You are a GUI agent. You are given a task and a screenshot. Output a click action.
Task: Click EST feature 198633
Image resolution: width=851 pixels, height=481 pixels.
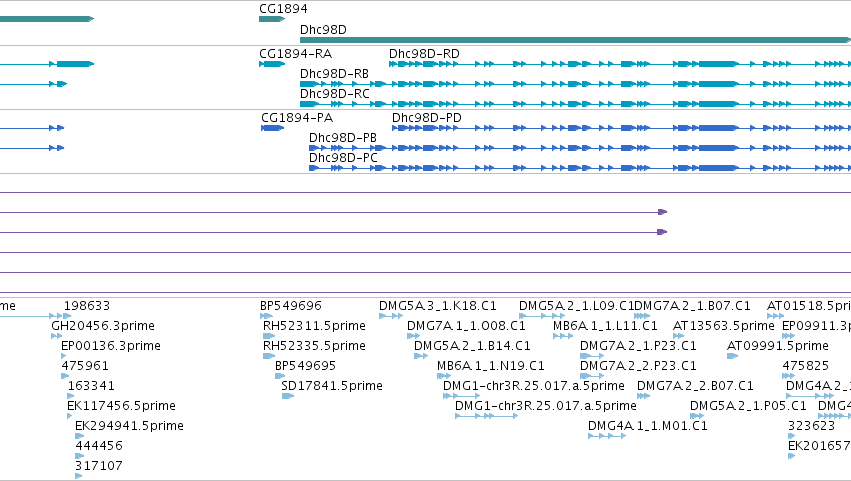click(x=67, y=316)
